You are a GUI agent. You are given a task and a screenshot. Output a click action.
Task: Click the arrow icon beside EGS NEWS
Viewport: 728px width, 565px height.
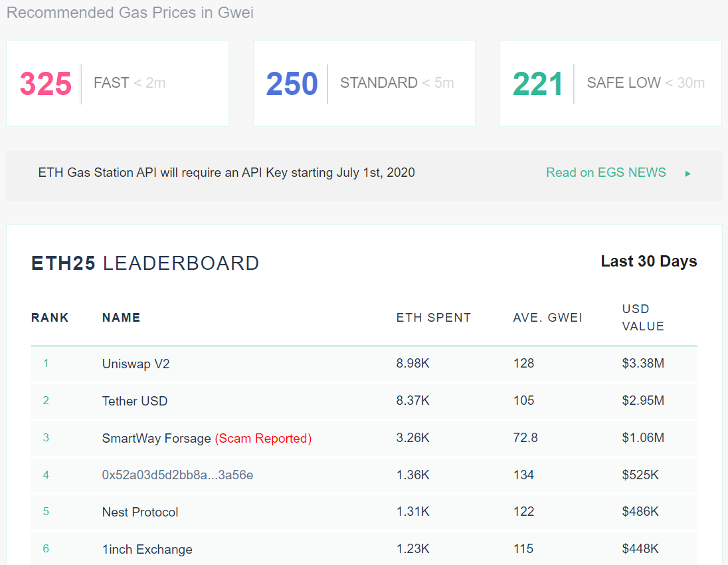[688, 173]
